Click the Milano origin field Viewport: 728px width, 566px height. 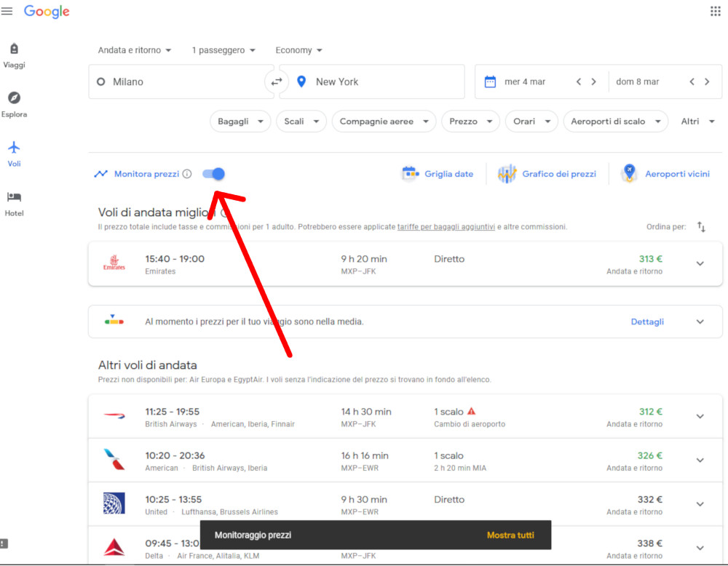pyautogui.click(x=178, y=82)
